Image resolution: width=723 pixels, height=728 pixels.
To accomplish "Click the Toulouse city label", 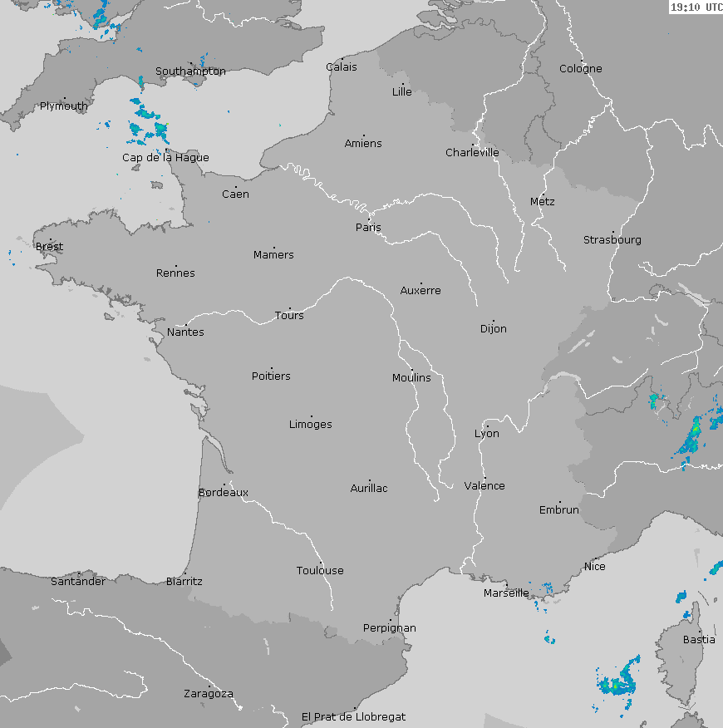I will point(320,571).
